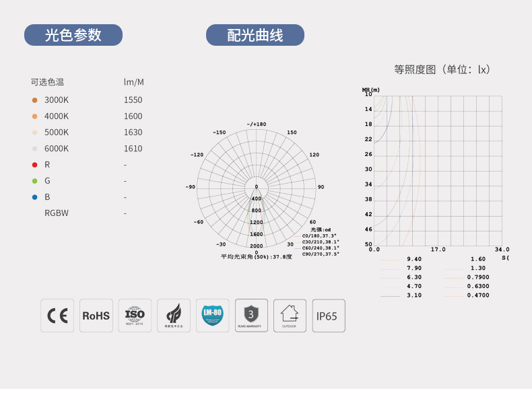Click the CE certification badge

[x=57, y=316]
